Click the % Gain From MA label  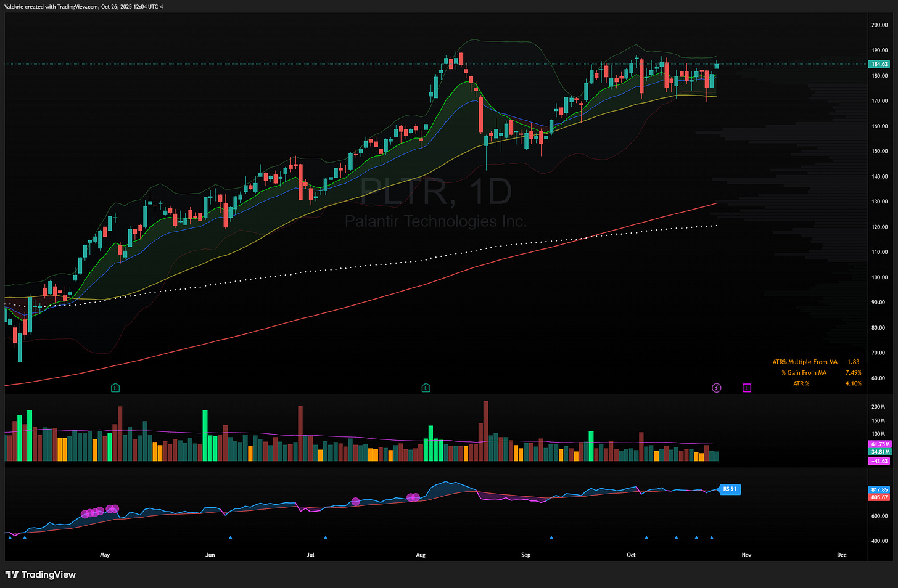(x=804, y=372)
